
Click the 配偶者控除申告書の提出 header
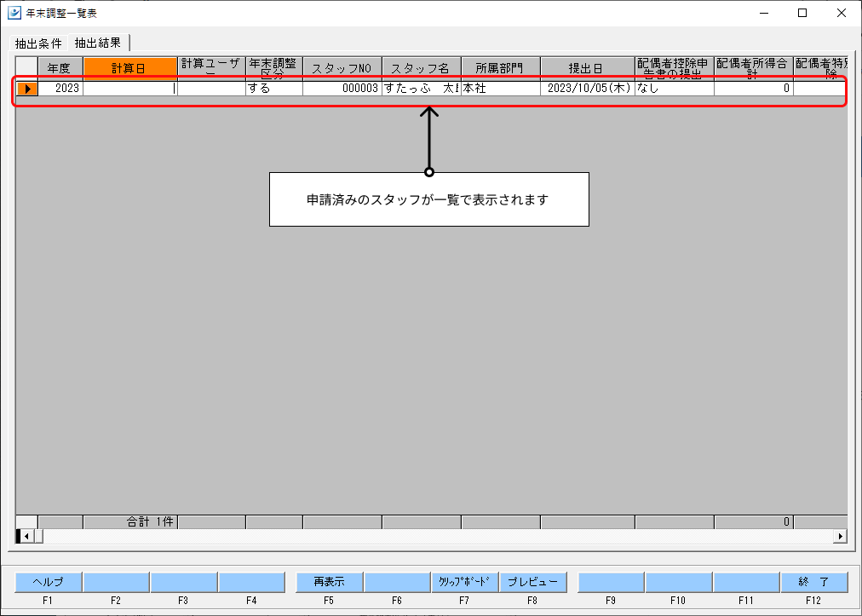pos(675,68)
